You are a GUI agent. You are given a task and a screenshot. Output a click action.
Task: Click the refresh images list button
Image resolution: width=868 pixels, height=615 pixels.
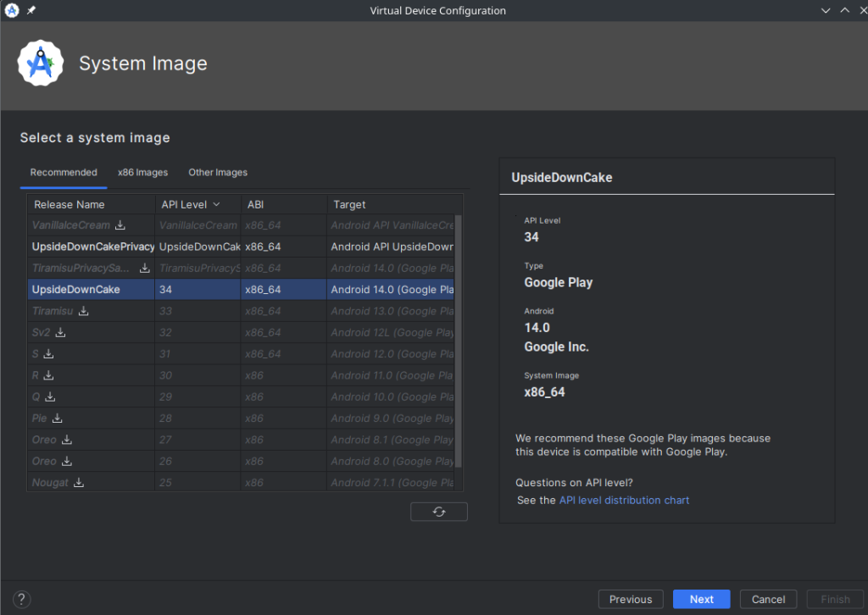pos(438,512)
